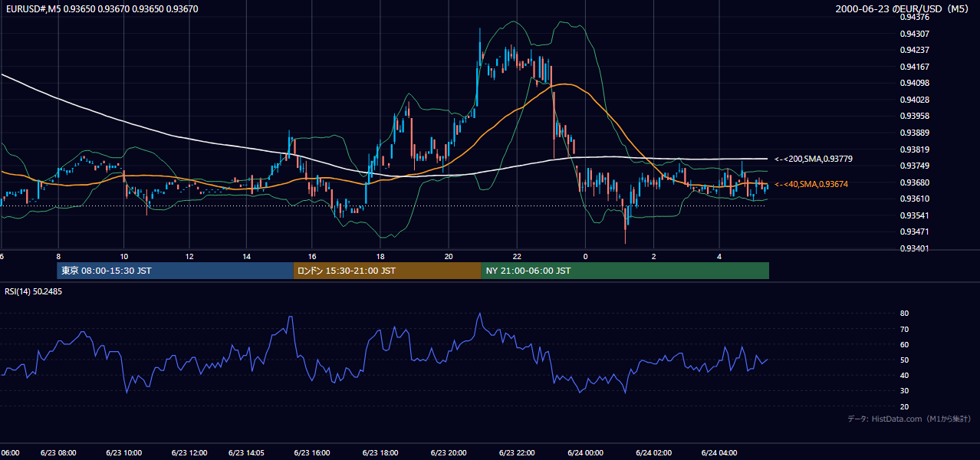Click the 6/24 04:00 time label
Screen dimensions: 980x460
coord(719,453)
